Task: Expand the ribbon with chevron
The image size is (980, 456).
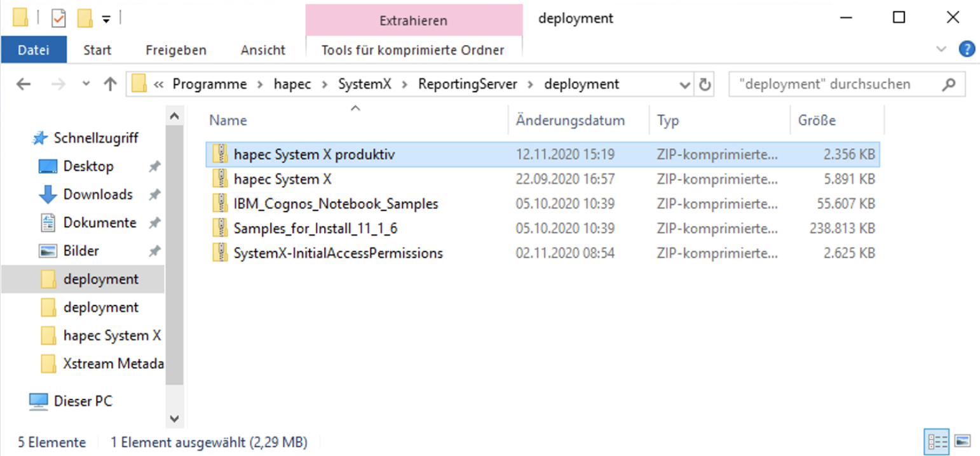Action: [x=941, y=50]
